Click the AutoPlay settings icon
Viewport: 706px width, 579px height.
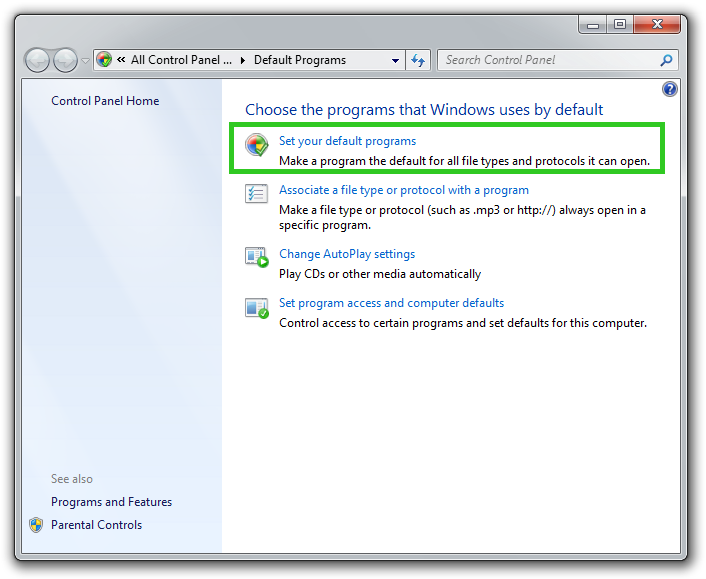(x=257, y=257)
